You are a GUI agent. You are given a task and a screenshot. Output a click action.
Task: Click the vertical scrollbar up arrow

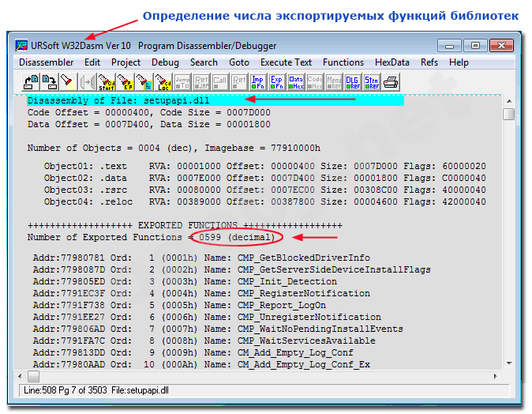tap(509, 101)
